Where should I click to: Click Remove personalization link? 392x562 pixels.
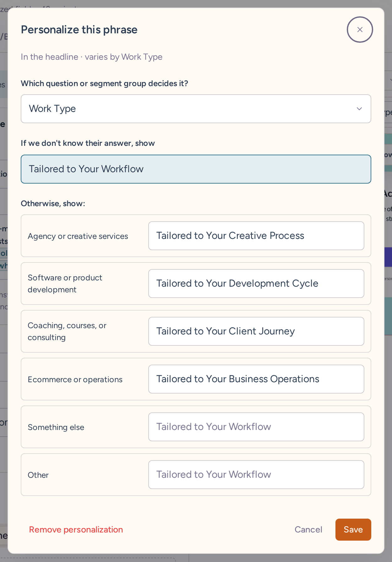tap(76, 530)
